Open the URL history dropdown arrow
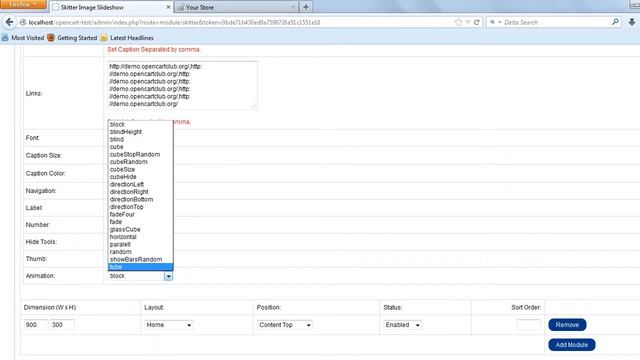This screenshot has height=360, width=640. [468, 22]
